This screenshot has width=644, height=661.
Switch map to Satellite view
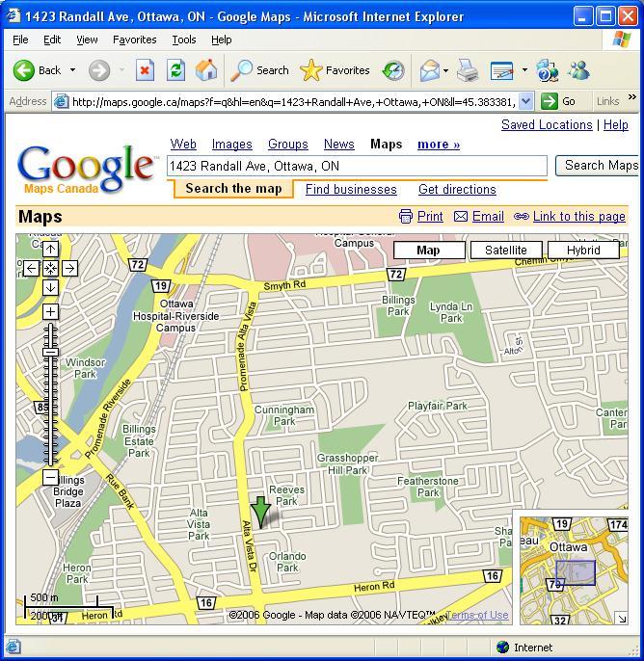click(506, 250)
